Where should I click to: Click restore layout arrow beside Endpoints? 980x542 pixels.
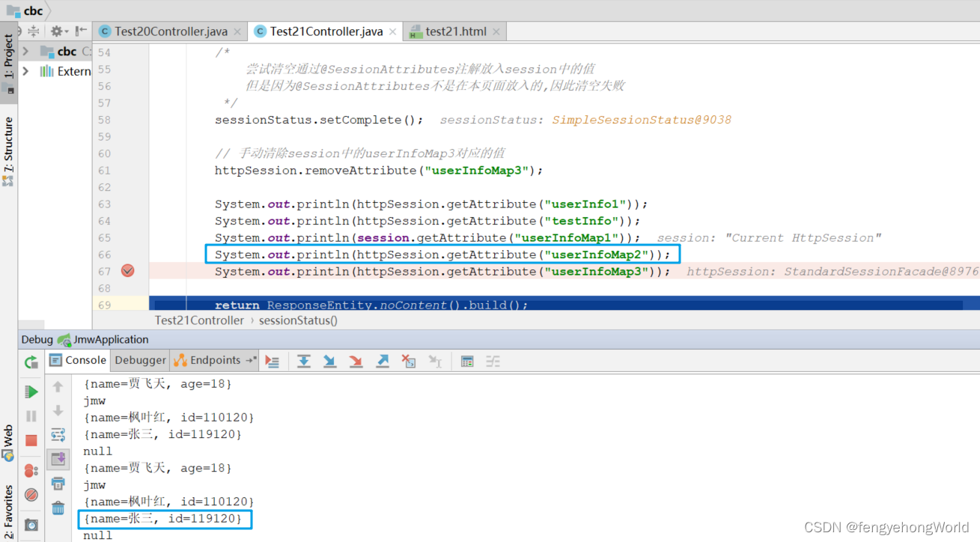pos(251,360)
